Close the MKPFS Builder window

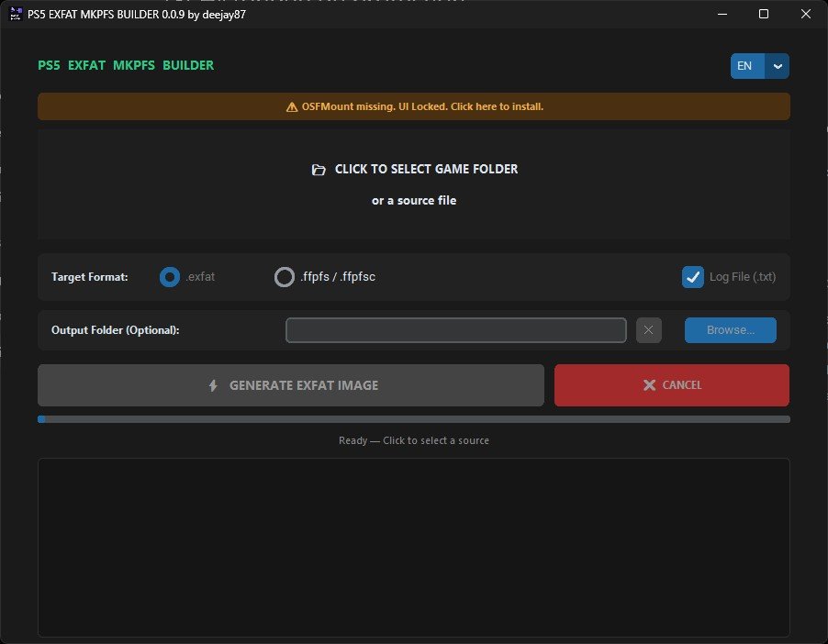point(806,14)
